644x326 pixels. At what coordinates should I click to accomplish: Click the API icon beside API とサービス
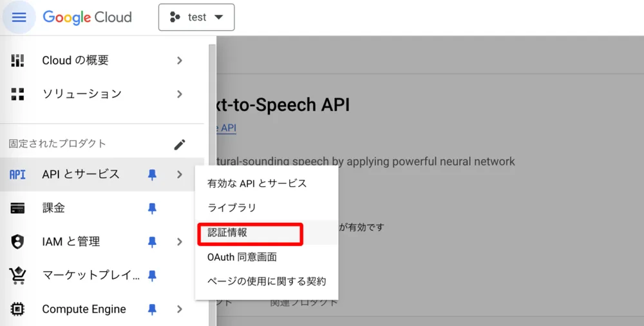(17, 175)
